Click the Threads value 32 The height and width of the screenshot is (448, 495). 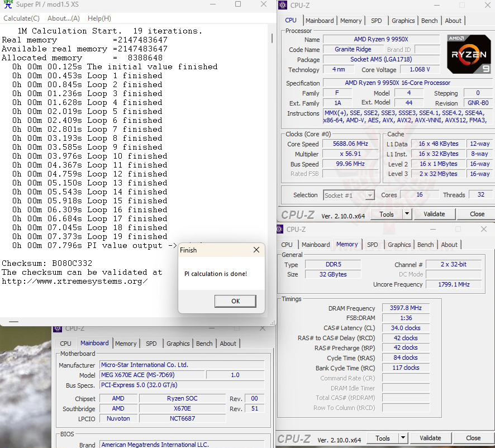(x=481, y=195)
